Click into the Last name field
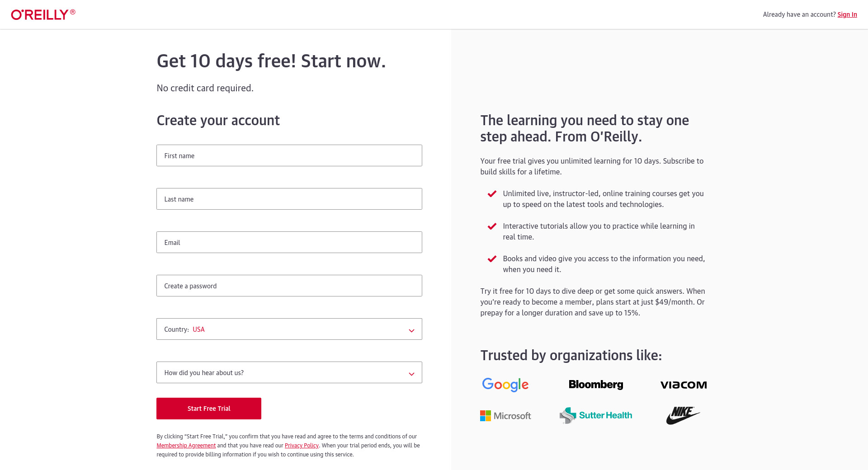The image size is (868, 470). (289, 199)
